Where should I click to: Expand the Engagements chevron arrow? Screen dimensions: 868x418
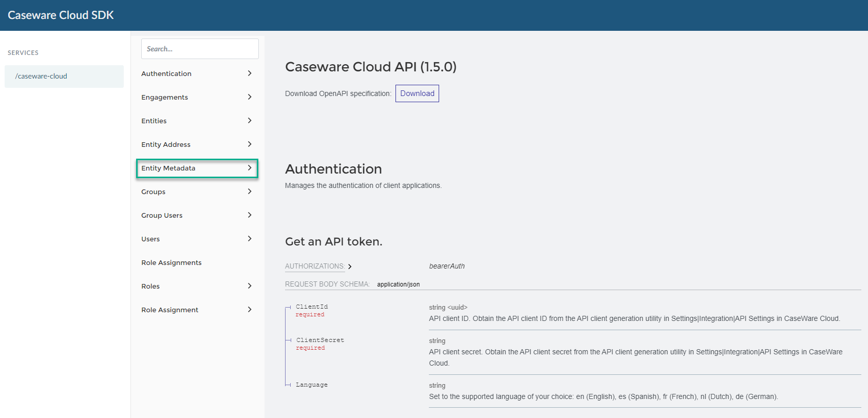pyautogui.click(x=250, y=97)
